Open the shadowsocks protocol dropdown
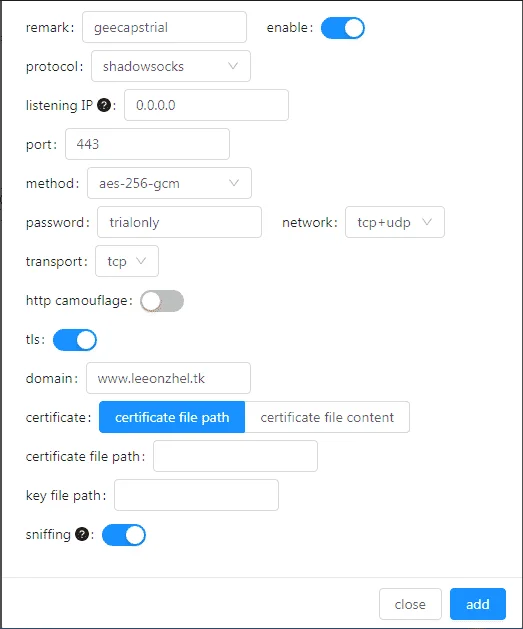 click(171, 66)
